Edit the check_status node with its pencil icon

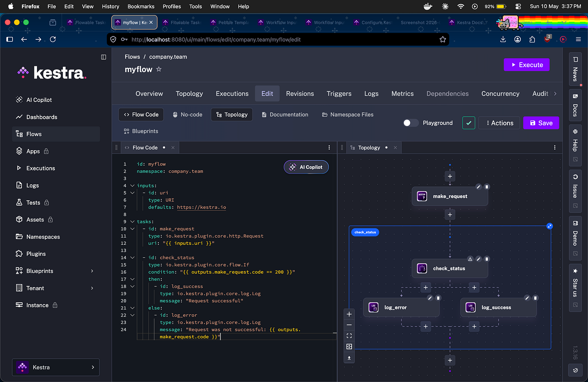478,259
